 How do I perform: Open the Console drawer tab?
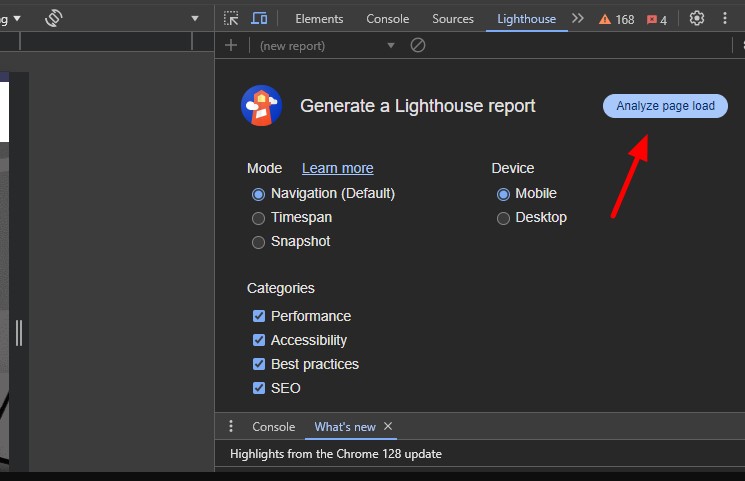tap(273, 426)
